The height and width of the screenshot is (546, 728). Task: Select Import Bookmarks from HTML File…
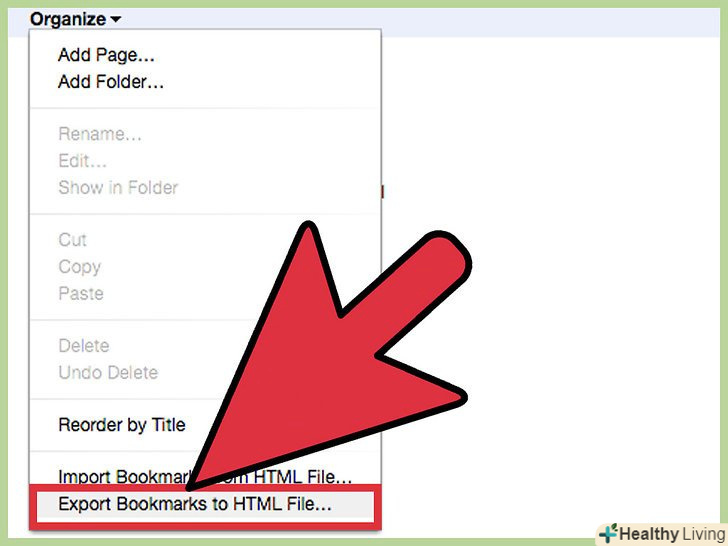coord(205,477)
